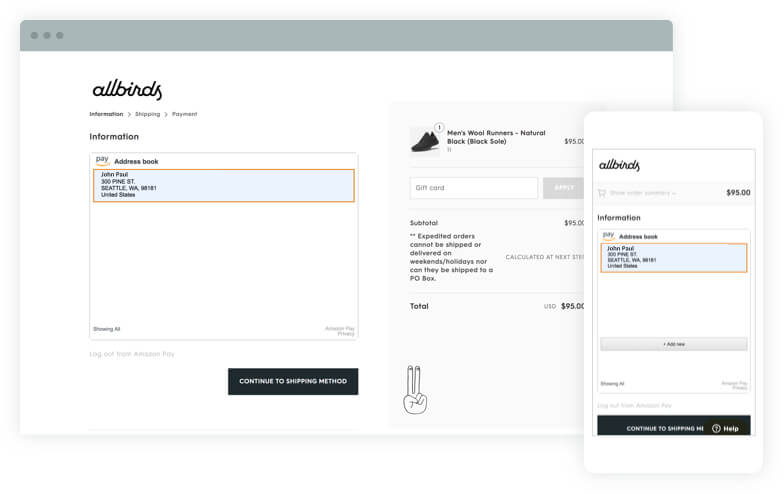Image resolution: width=784 pixels, height=494 pixels.
Task: Click the Amazon Pay icon in mobile address book
Action: 608,236
